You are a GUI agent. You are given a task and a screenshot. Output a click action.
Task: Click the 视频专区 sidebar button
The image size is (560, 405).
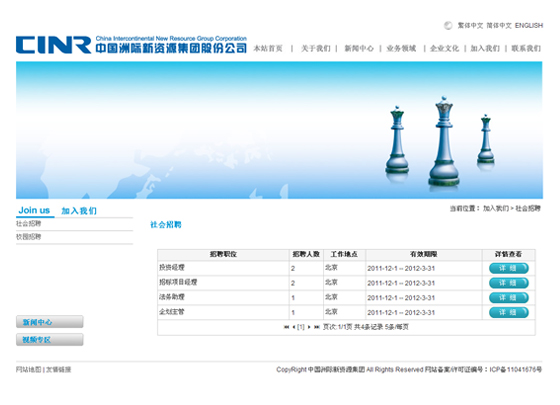tap(50, 340)
